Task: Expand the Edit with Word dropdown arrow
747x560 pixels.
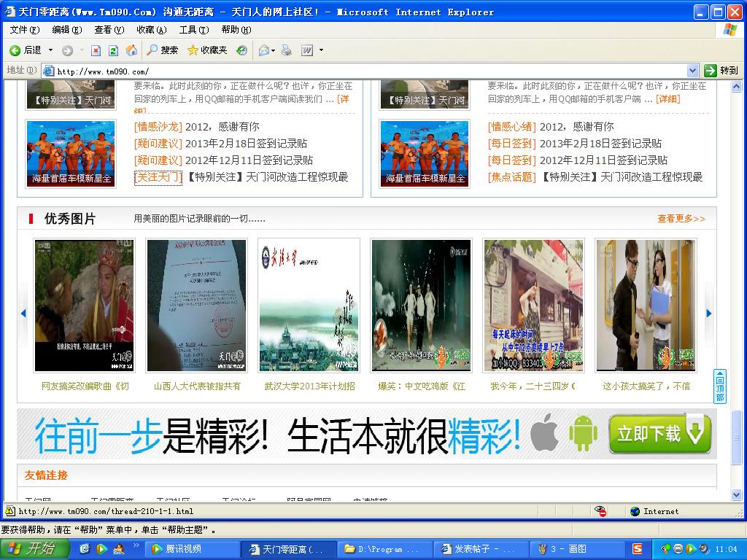Action: [321, 50]
